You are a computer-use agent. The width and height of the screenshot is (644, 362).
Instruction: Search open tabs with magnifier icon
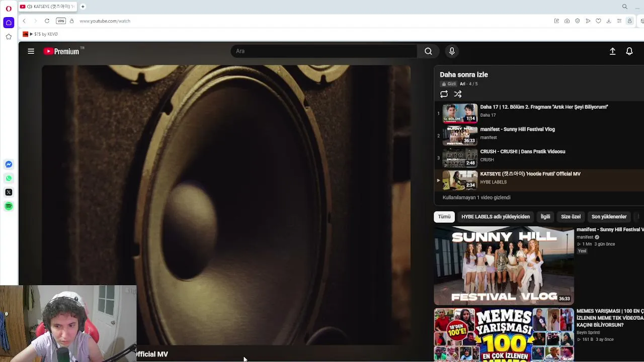pos(625,7)
